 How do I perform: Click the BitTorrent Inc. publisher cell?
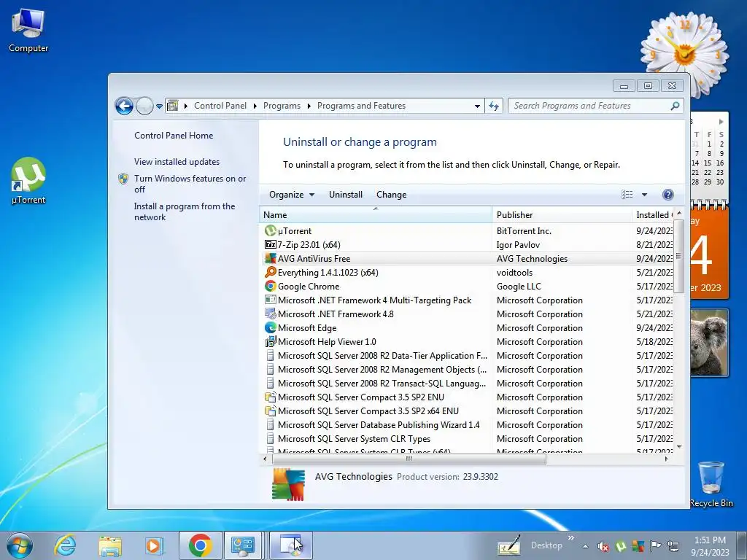(524, 231)
